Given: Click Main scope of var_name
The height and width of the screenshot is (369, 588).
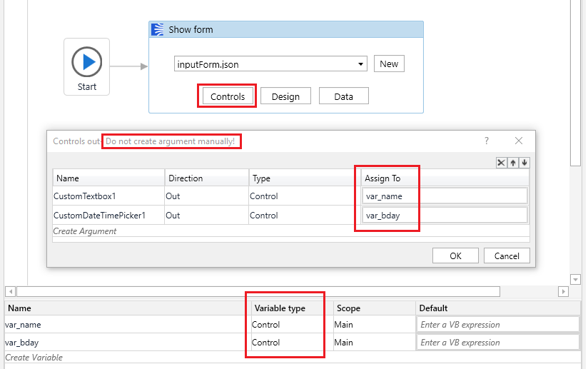Looking at the screenshot, I should pos(374,324).
